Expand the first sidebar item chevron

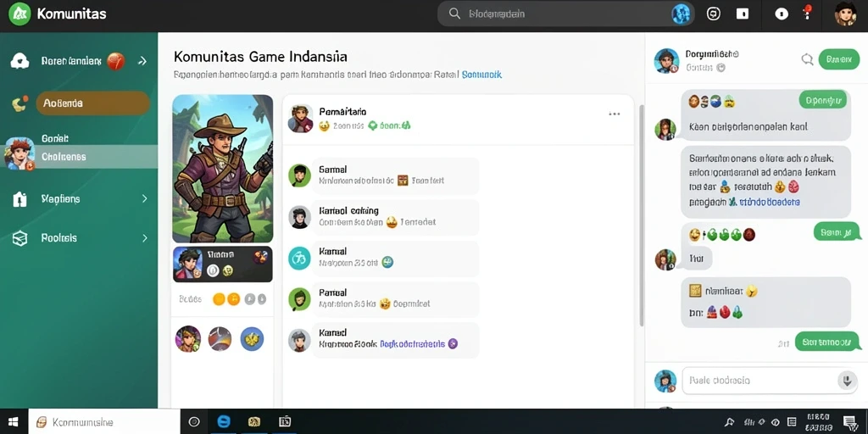click(x=142, y=61)
